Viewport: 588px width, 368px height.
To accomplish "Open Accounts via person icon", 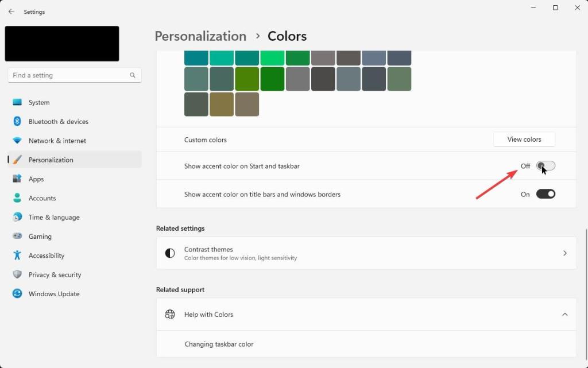I will 17,198.
